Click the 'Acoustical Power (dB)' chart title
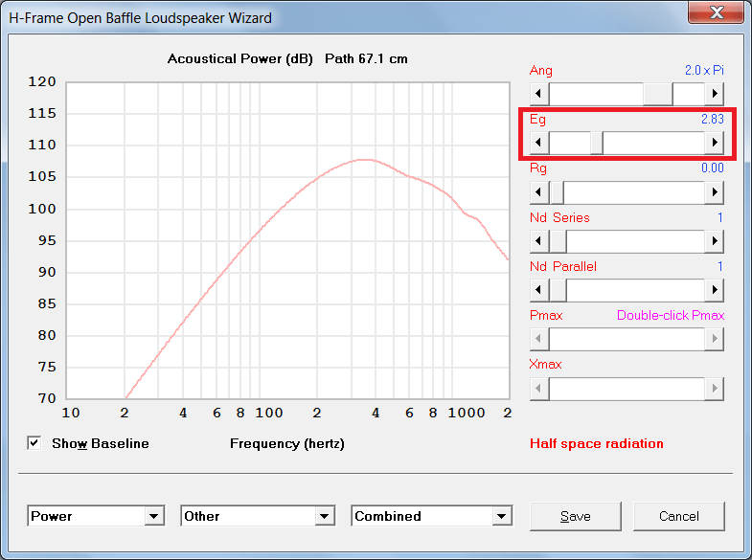The width and height of the screenshot is (752, 560). pos(239,59)
